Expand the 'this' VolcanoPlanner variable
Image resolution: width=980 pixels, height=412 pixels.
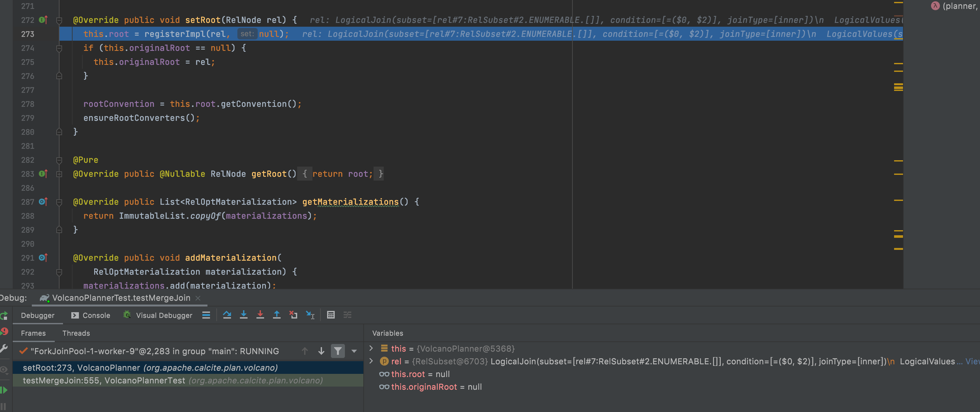pyautogui.click(x=371, y=348)
